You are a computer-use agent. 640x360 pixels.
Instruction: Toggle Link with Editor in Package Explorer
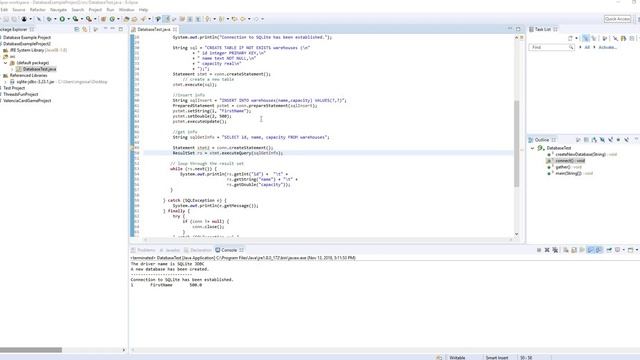point(84,29)
